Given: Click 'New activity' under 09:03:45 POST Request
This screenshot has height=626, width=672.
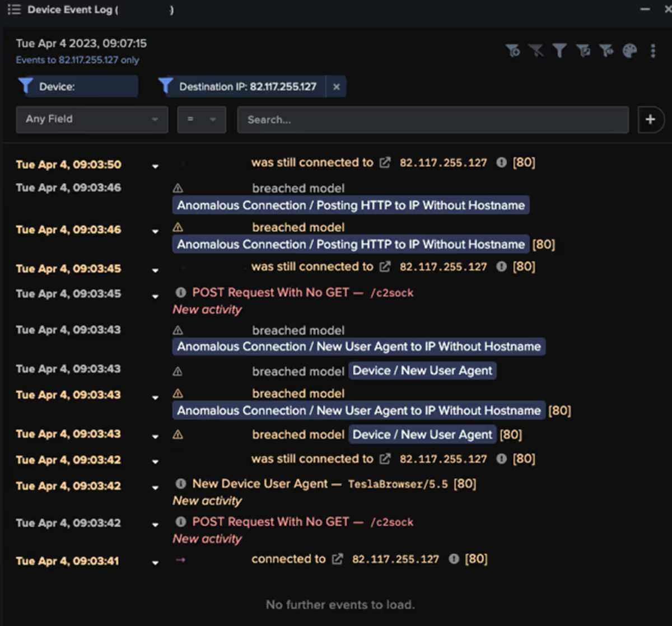Looking at the screenshot, I should (207, 310).
